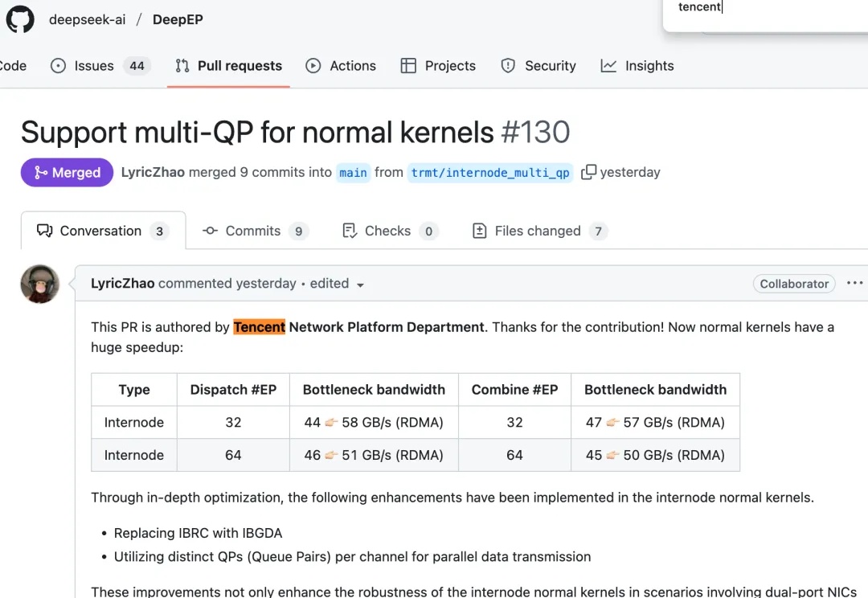Click the 'Dispatch #EP' column header
The height and width of the screenshot is (598, 868).
click(x=233, y=390)
